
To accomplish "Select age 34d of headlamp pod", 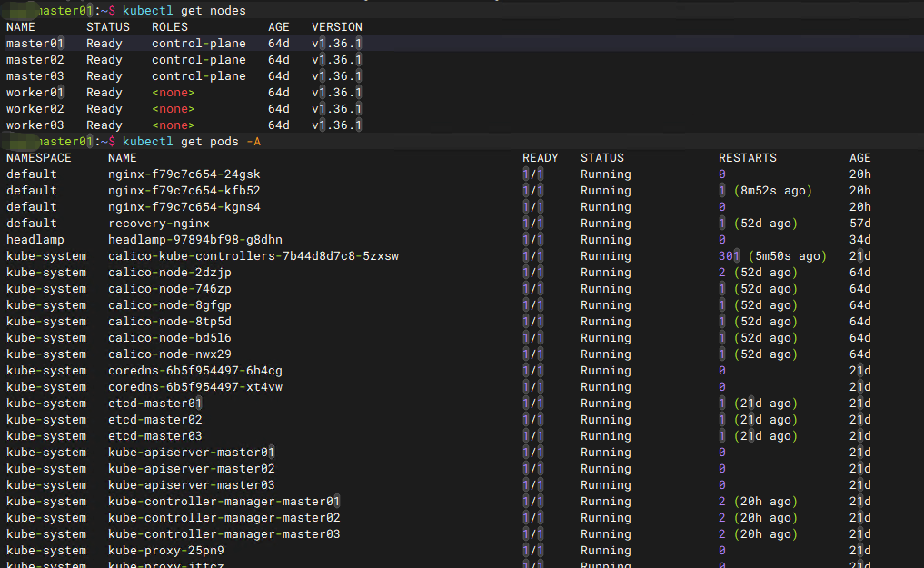I will [x=859, y=240].
